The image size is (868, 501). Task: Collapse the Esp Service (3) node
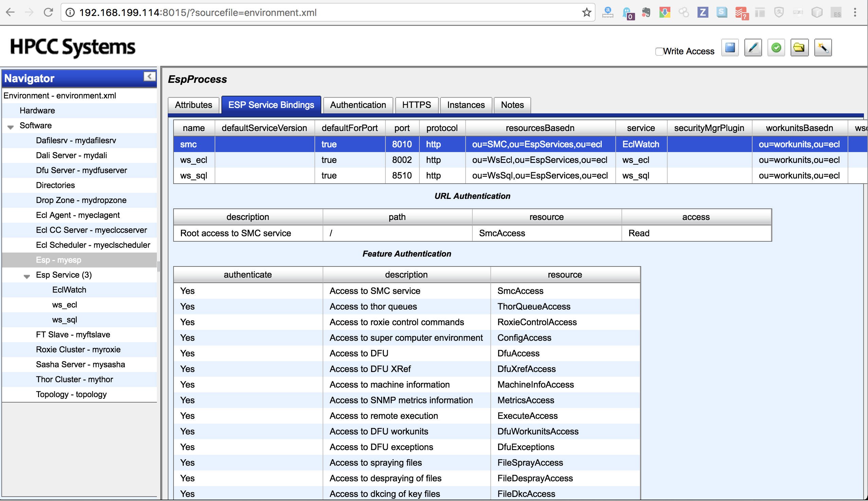coord(27,276)
